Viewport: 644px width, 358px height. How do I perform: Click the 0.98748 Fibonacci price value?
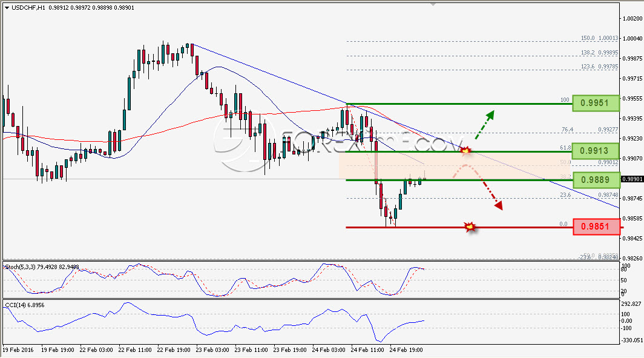click(608, 195)
